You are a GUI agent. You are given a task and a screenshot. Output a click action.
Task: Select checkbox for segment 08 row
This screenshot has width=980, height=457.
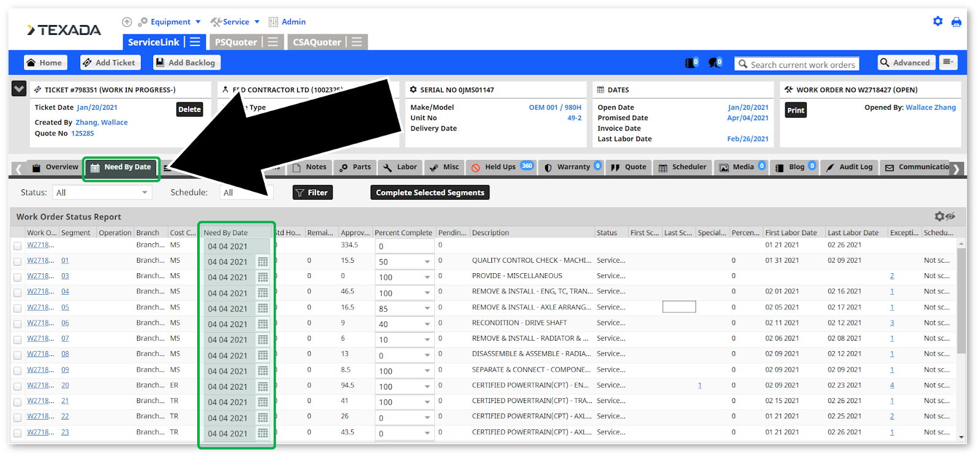click(17, 355)
